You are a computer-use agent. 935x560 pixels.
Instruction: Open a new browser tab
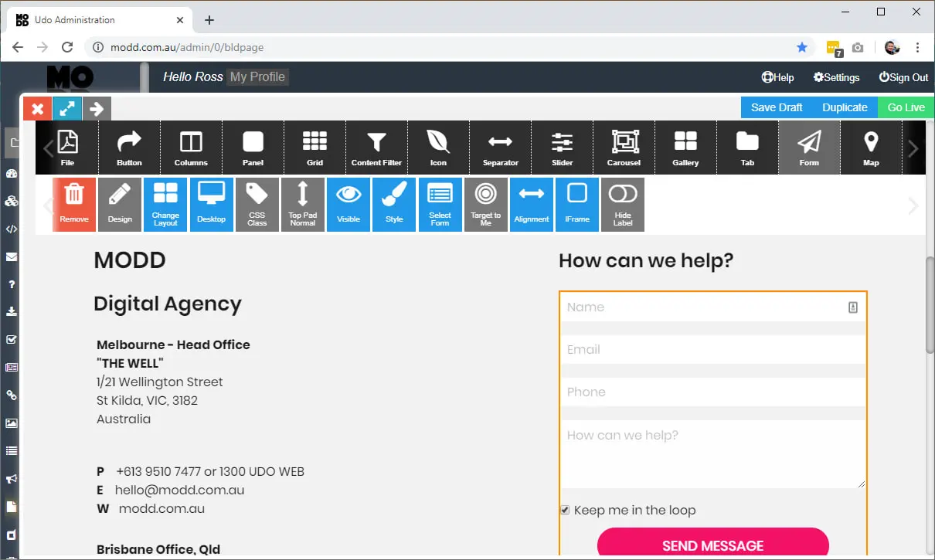pyautogui.click(x=209, y=20)
